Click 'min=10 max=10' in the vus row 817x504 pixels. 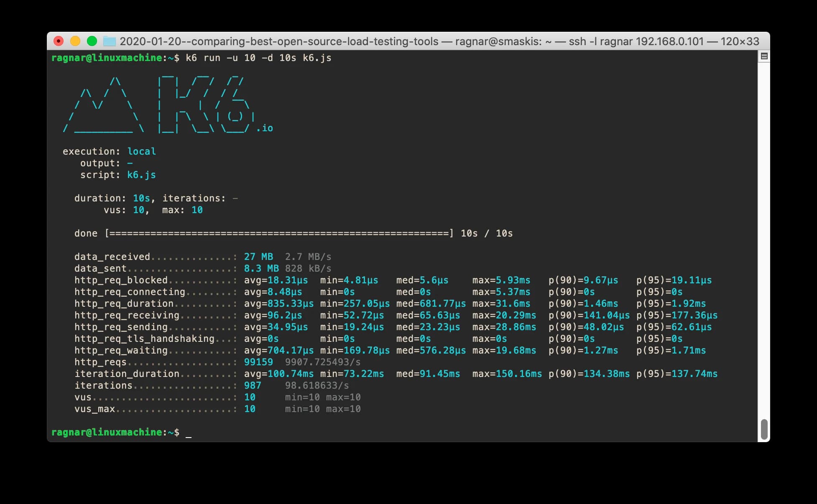[x=323, y=397]
